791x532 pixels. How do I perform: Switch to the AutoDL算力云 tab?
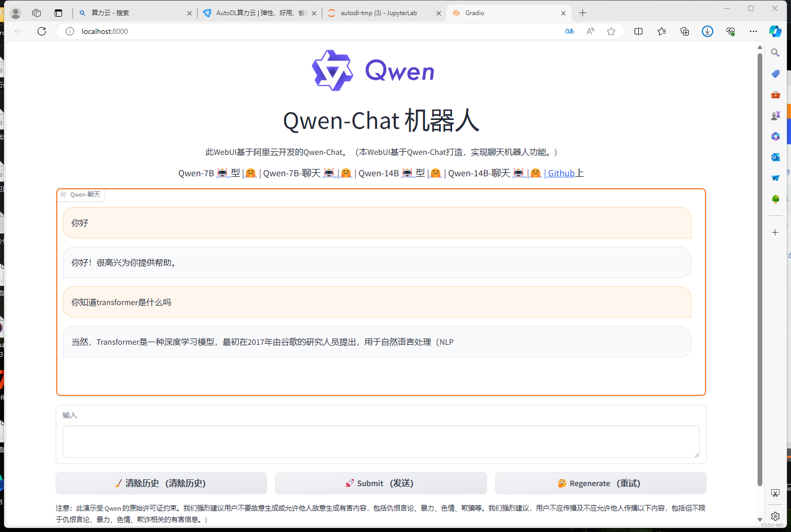point(260,13)
